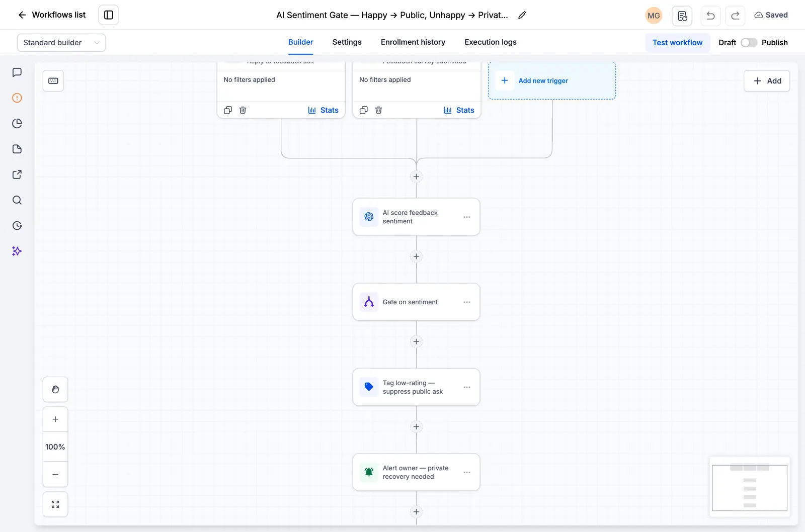Zoom in on the canvas
This screenshot has width=805, height=532.
[55, 419]
